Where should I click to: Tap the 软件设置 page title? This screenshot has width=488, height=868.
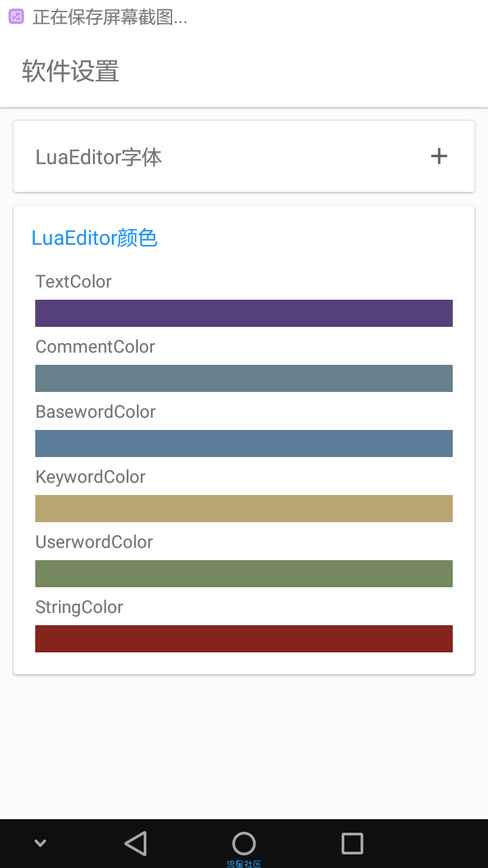(x=70, y=71)
